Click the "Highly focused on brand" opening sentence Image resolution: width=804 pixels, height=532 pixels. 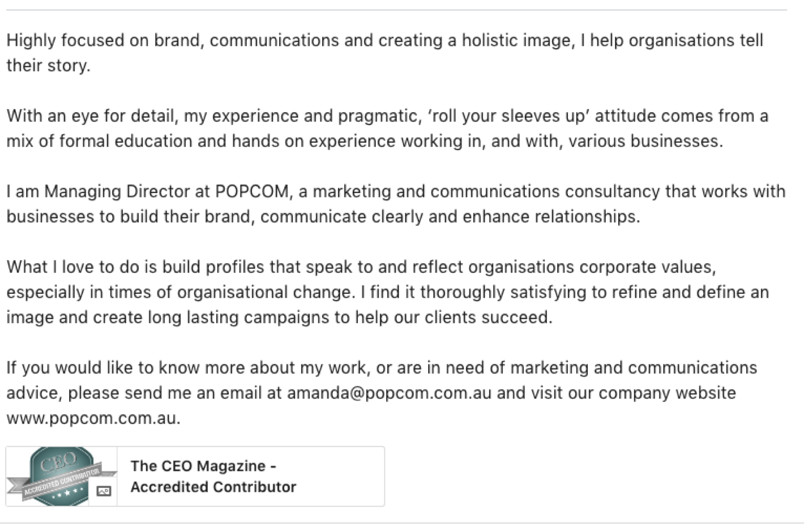click(x=385, y=53)
